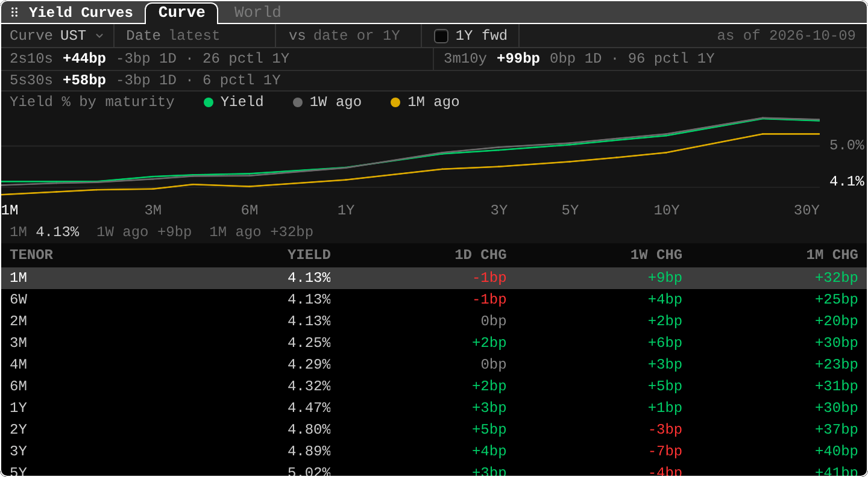Click the '1M 4.13%' chart readout
This screenshot has width=868, height=477.
tap(45, 232)
